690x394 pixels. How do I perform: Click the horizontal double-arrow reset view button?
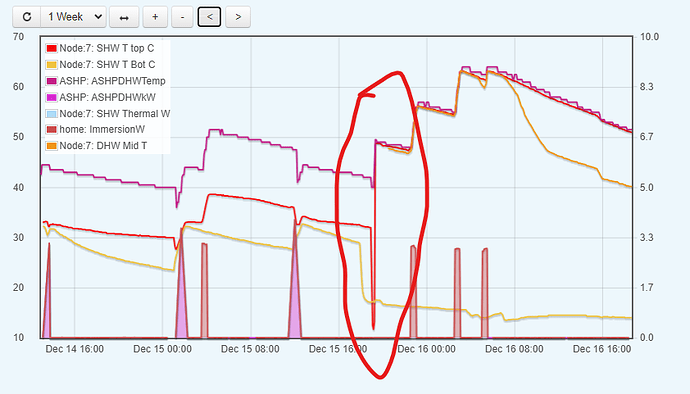tap(124, 17)
